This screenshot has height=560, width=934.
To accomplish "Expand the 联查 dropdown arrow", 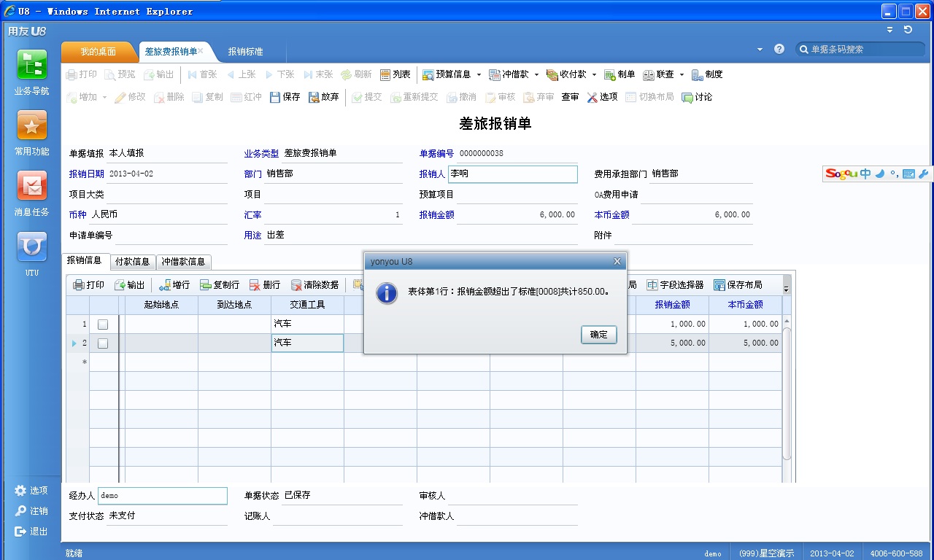I will (x=682, y=74).
